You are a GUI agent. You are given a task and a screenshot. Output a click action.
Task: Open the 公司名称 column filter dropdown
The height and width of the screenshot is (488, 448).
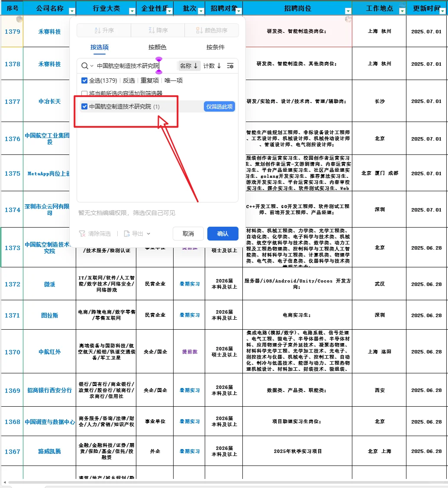[x=72, y=11]
